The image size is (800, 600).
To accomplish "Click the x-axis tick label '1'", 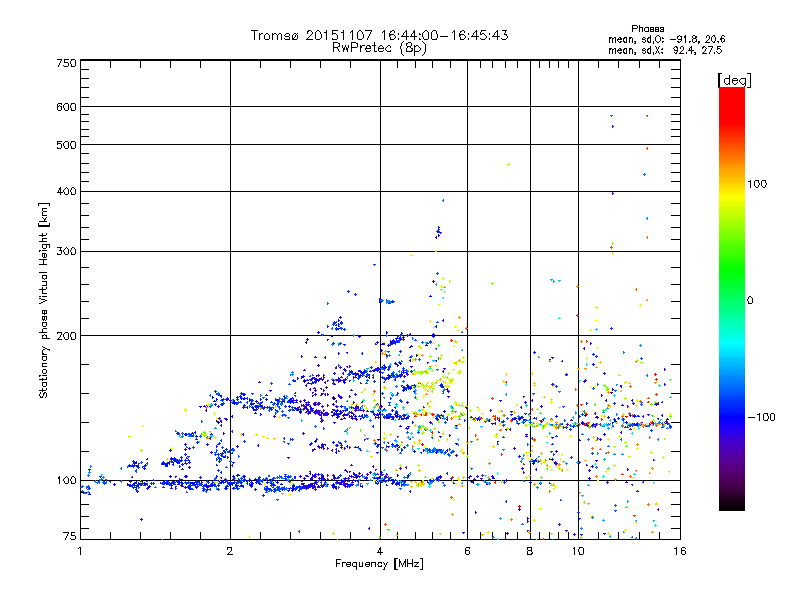I will [x=80, y=551].
